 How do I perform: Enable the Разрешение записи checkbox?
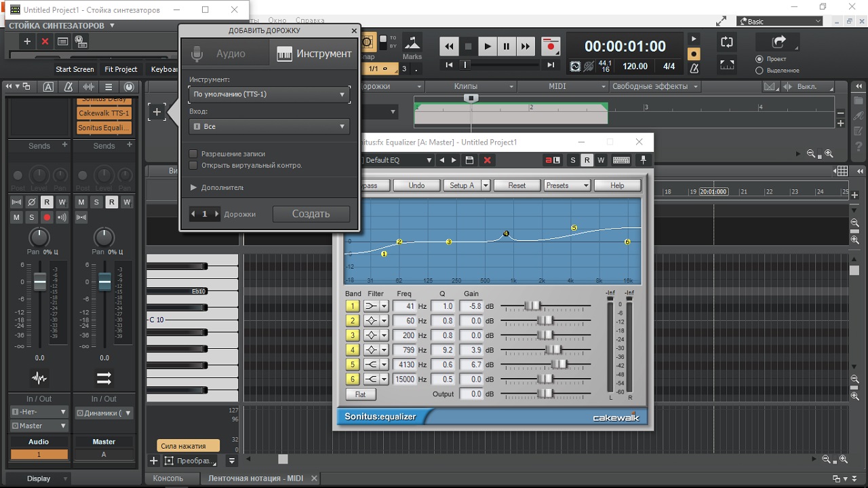click(193, 154)
